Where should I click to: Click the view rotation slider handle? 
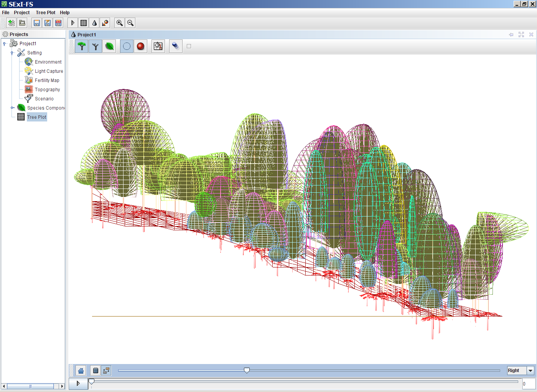point(247,370)
